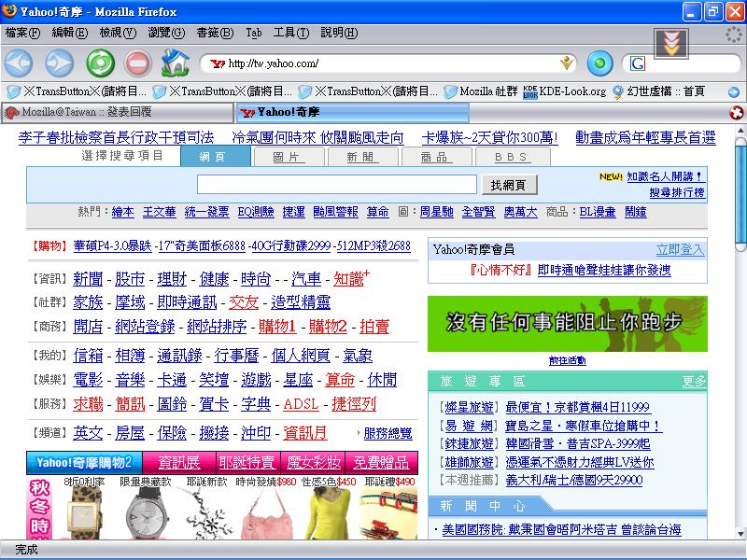Switch to the Yahoo!奇摩 browser tab
747x560 pixels.
pyautogui.click(x=353, y=112)
